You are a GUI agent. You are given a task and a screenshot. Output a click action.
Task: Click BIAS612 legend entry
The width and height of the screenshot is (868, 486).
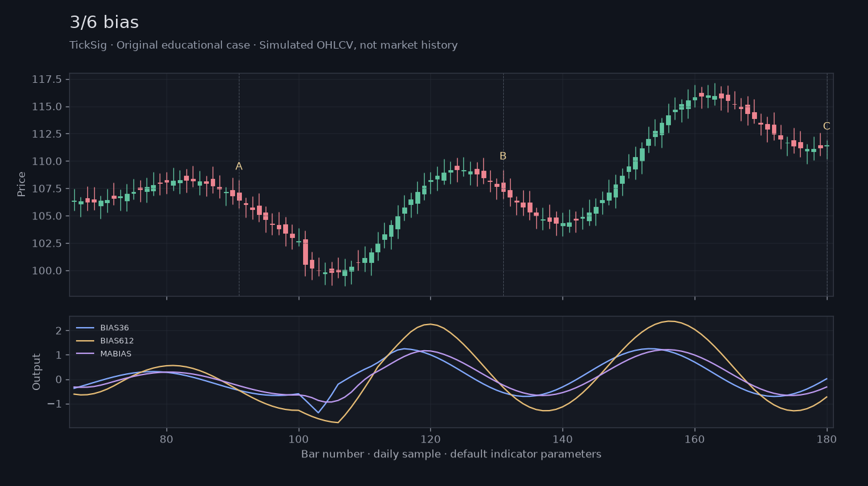point(105,341)
